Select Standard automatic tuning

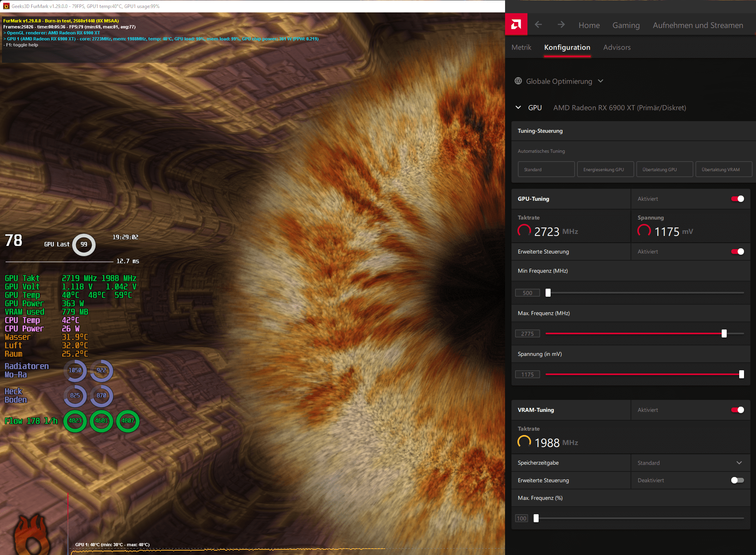[546, 169]
